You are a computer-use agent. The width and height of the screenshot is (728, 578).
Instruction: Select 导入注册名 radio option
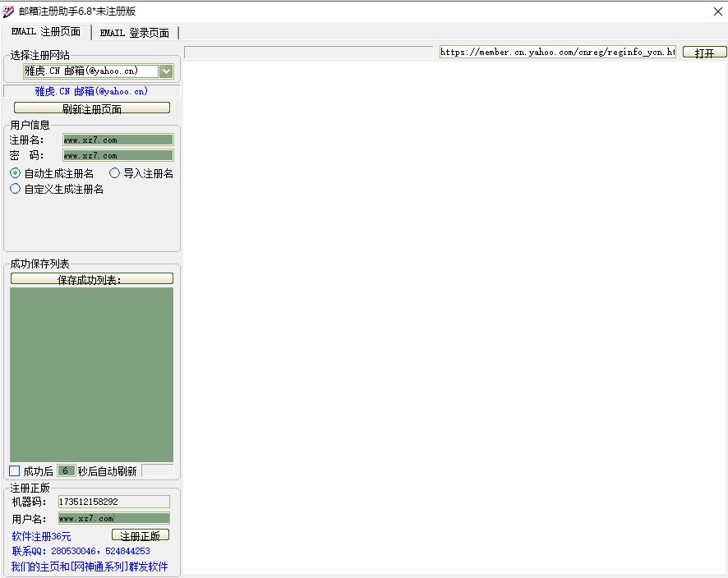pos(115,173)
